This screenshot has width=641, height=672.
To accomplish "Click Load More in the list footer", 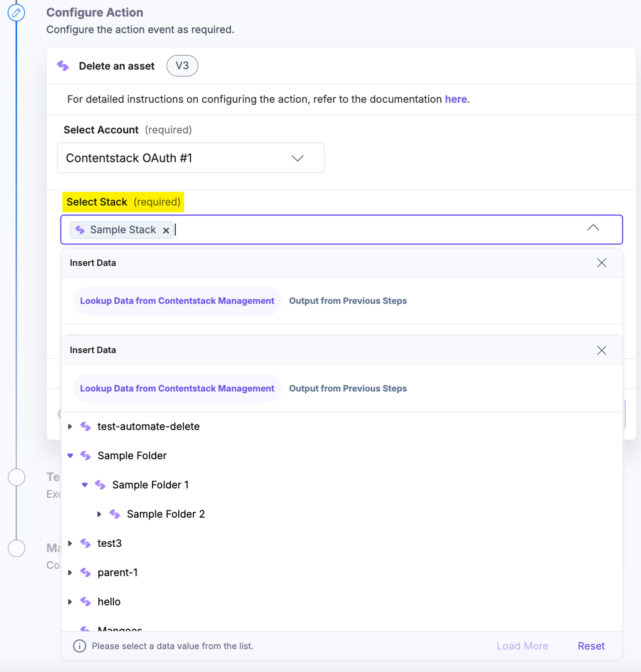I will click(x=522, y=646).
